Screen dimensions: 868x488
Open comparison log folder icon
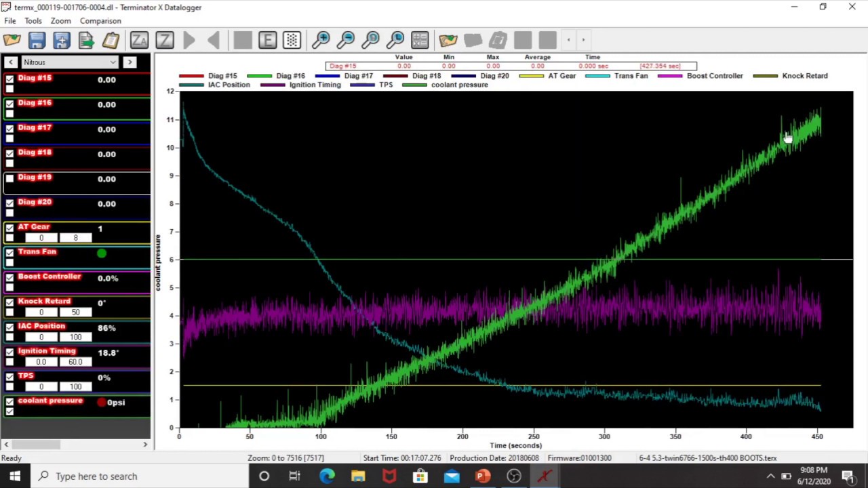(448, 40)
